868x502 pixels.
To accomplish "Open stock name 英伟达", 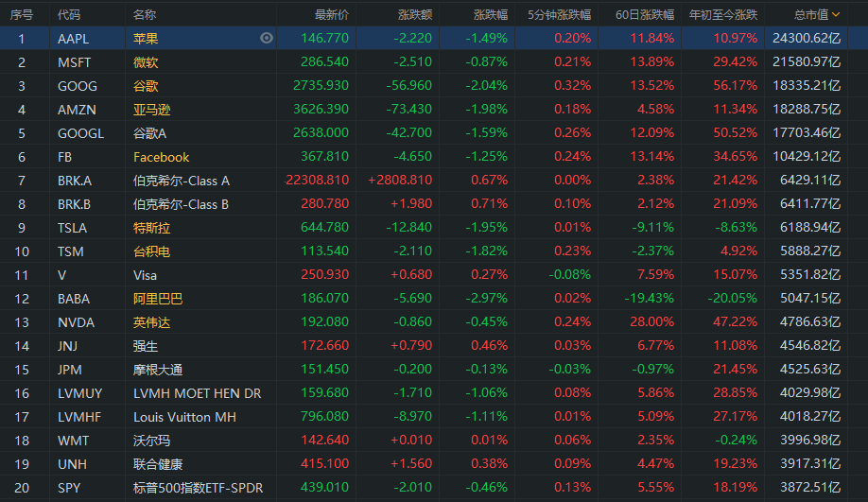I will [x=151, y=322].
